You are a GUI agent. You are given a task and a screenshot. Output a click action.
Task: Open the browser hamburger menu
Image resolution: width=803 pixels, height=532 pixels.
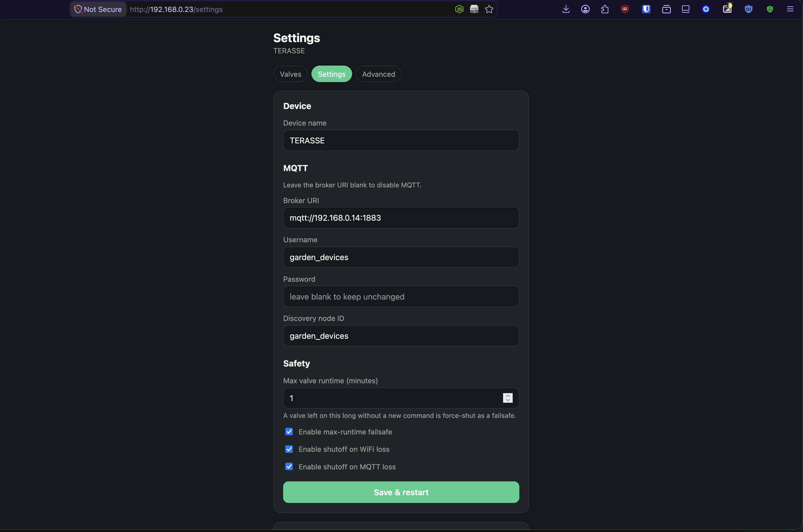click(x=790, y=9)
